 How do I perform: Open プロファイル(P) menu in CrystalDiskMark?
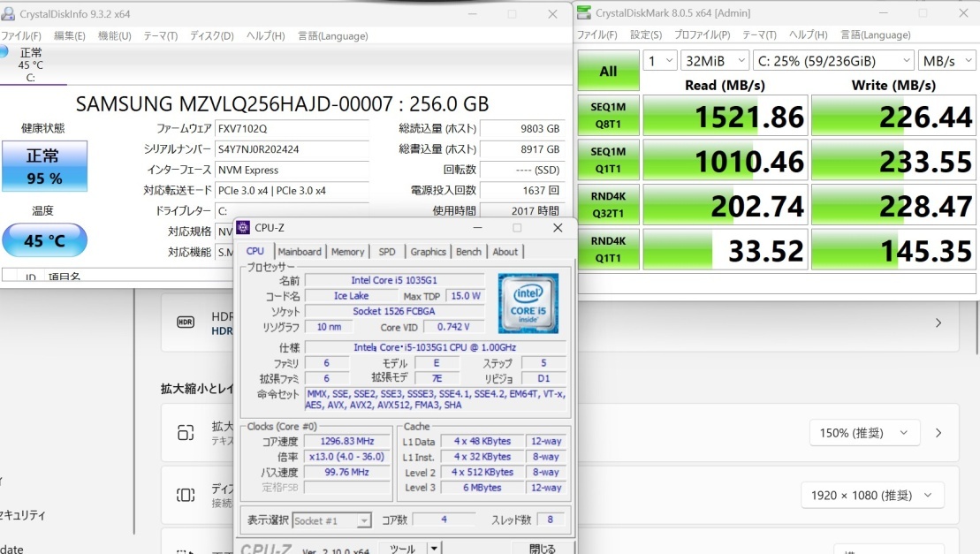click(702, 34)
